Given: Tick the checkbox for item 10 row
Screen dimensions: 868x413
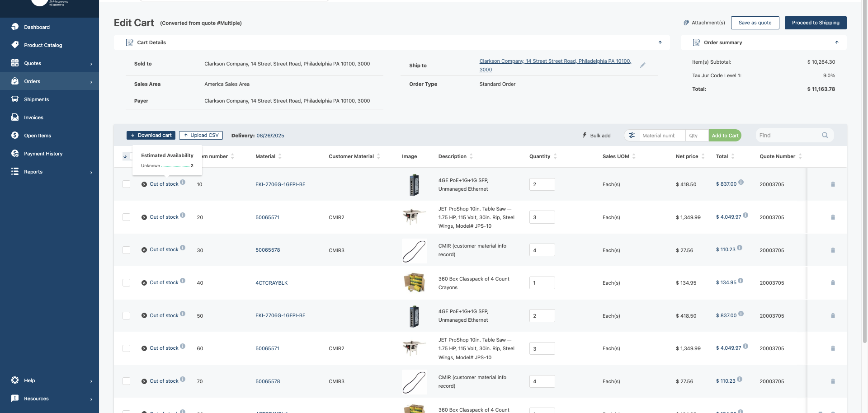Looking at the screenshot, I should [x=126, y=184].
